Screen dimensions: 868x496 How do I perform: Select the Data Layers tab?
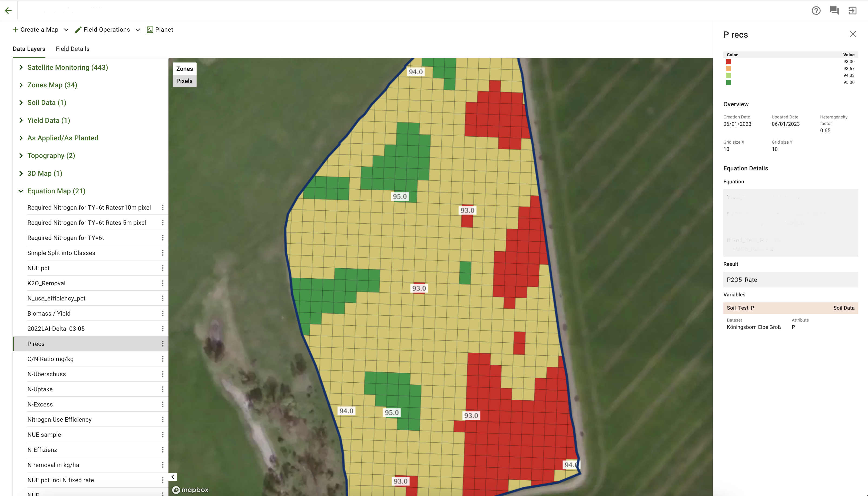(29, 49)
